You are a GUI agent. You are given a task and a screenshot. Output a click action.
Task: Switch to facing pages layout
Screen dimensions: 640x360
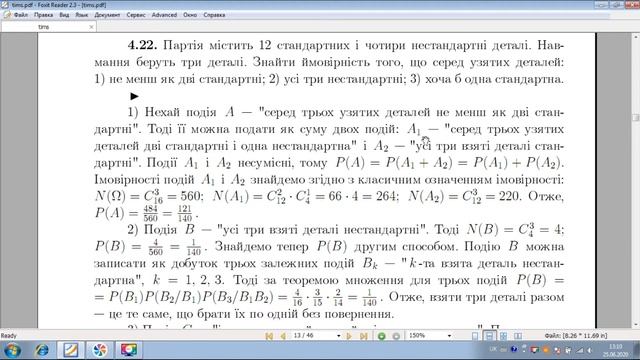(x=518, y=336)
